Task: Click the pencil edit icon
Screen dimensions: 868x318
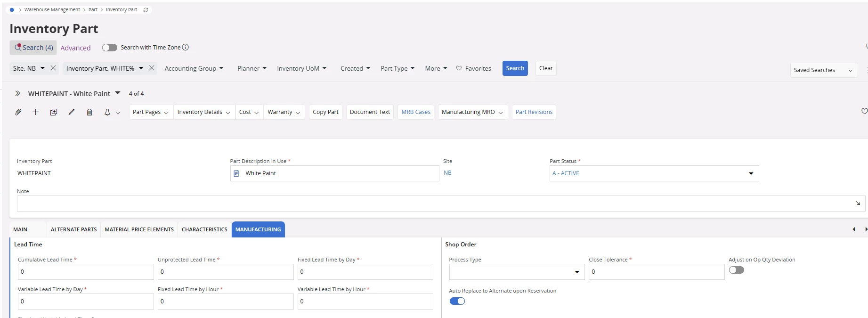Action: (x=72, y=112)
